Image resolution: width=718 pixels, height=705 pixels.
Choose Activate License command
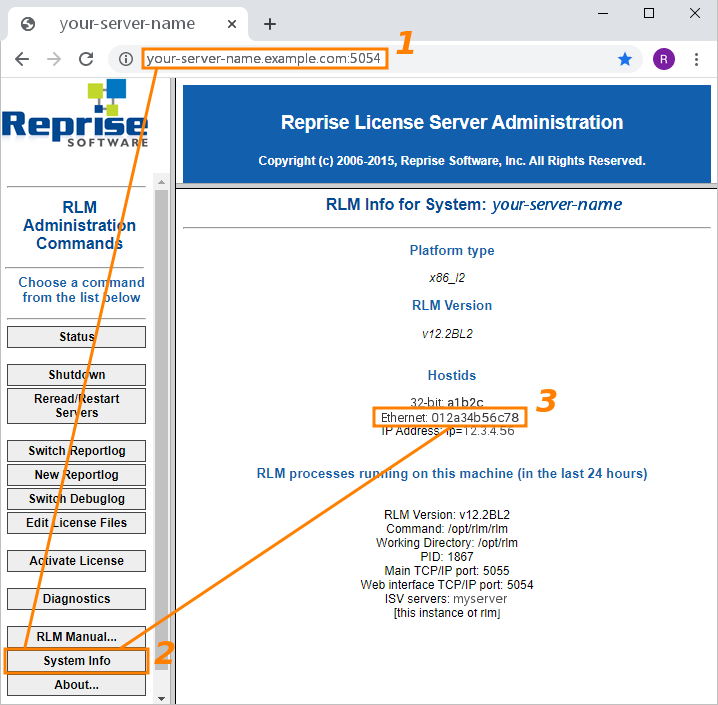pos(76,561)
